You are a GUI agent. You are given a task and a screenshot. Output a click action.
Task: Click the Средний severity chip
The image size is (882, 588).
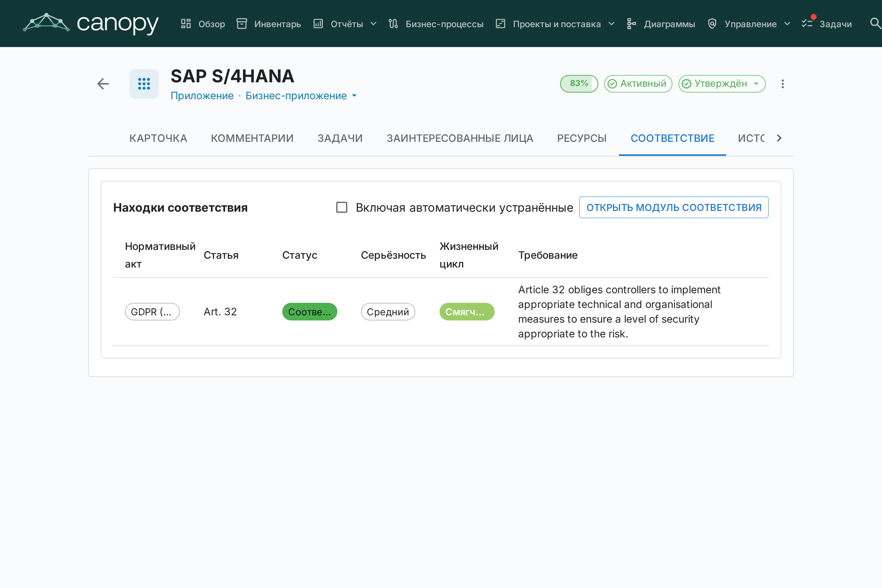[x=388, y=312]
